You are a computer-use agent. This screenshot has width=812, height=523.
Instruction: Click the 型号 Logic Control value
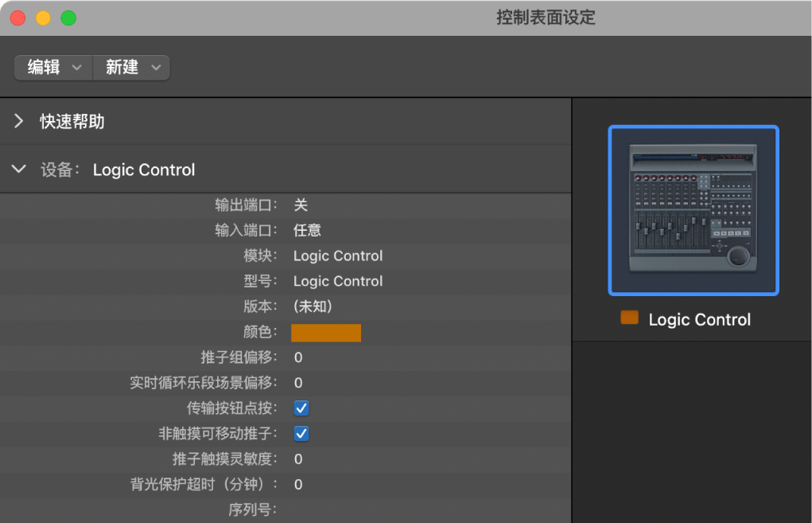click(x=337, y=281)
